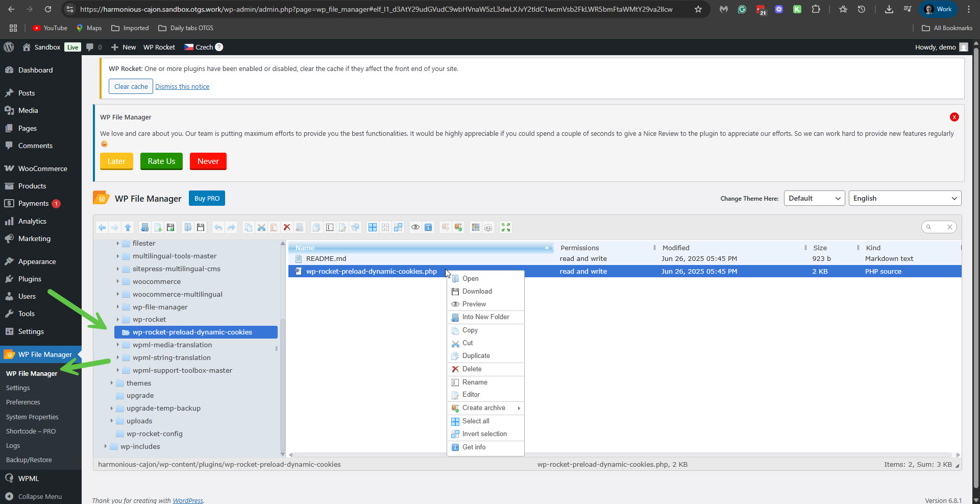Click the Undo toolbar icon
The image size is (980, 504).
point(218,227)
